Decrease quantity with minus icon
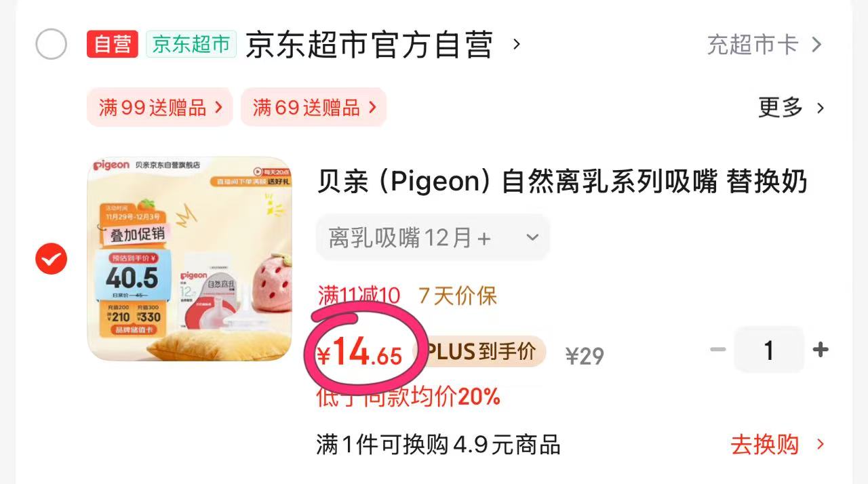The height and width of the screenshot is (484, 868). coord(718,350)
